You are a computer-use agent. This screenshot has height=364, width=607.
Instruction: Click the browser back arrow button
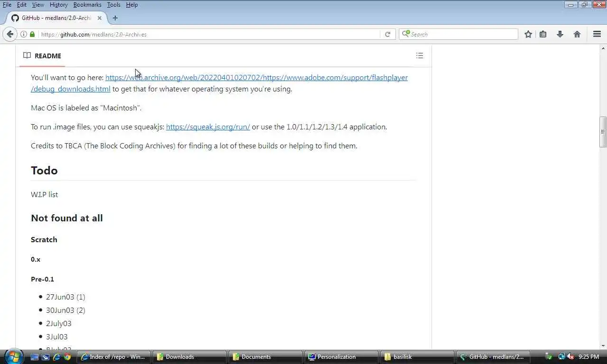10,34
